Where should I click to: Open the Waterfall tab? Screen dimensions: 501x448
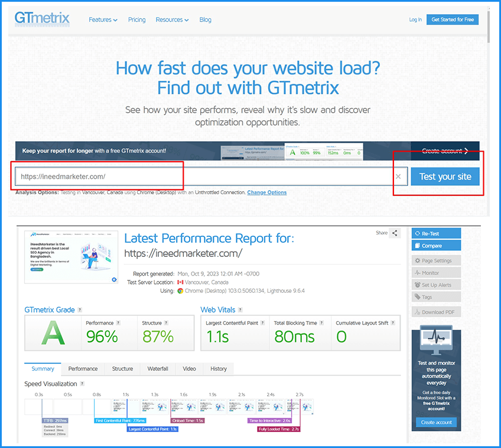pos(158,369)
